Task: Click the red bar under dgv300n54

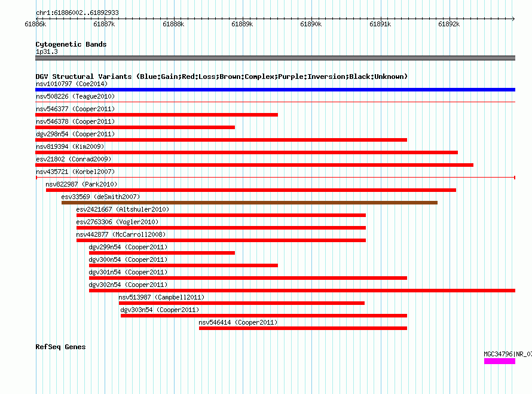Action: click(184, 265)
